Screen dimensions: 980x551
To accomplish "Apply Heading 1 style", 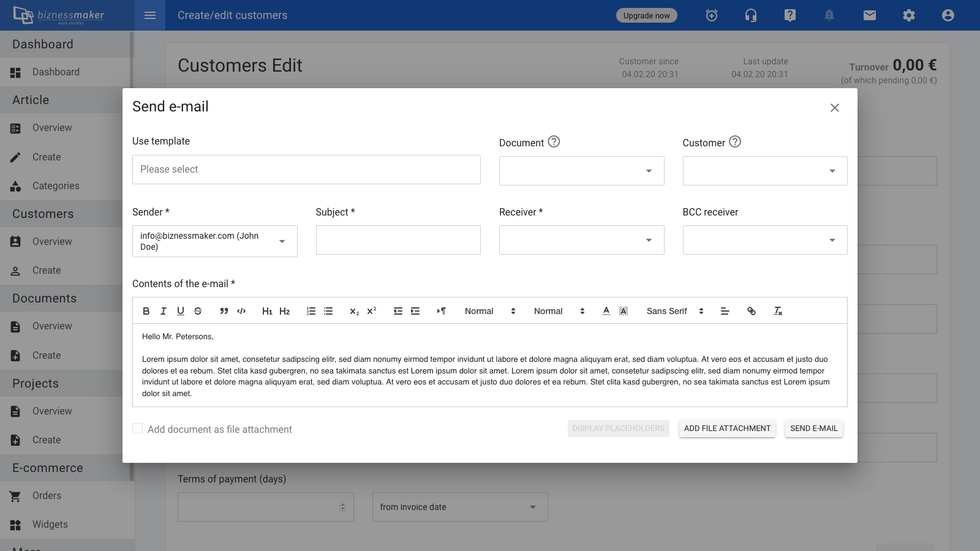I will click(x=267, y=311).
